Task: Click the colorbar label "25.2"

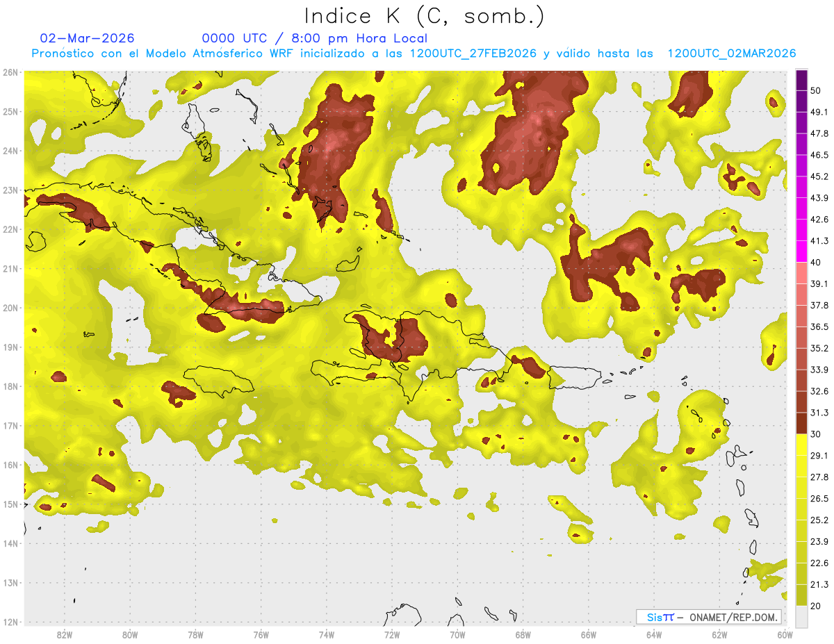Action: (x=819, y=520)
